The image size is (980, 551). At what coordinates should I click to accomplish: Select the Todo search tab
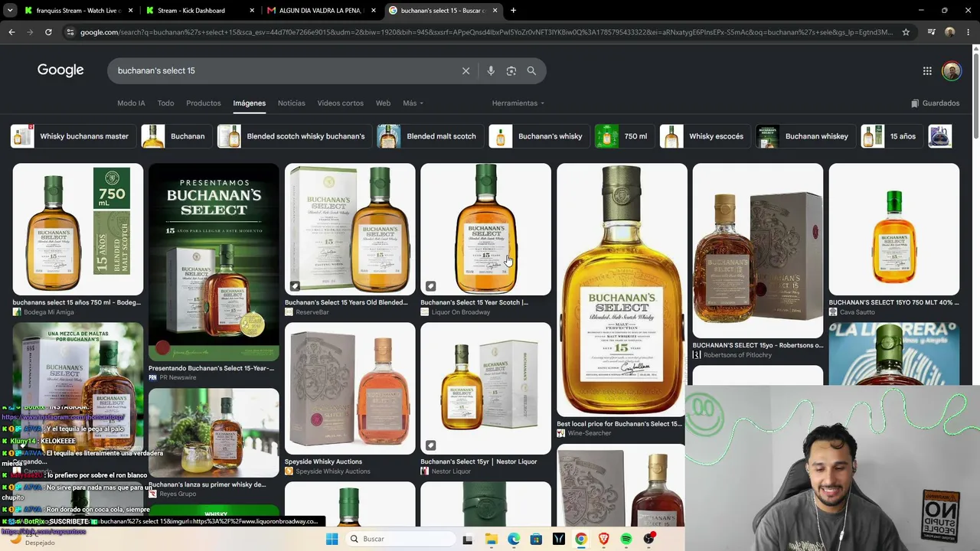(165, 103)
